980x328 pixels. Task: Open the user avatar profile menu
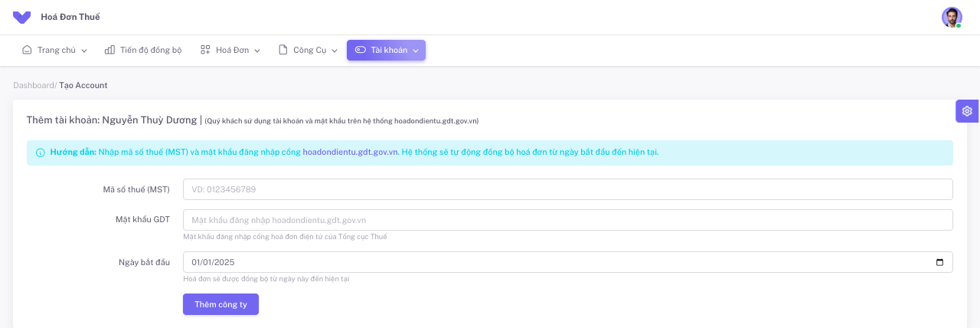[x=952, y=17]
